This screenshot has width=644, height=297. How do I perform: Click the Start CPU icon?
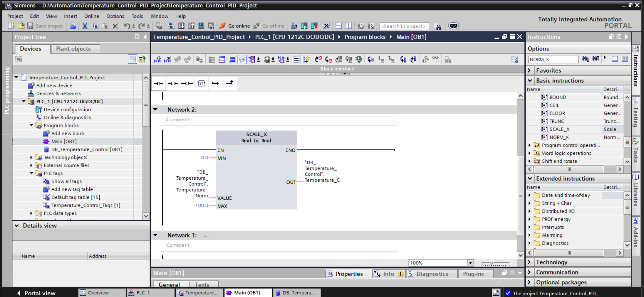click(304, 26)
